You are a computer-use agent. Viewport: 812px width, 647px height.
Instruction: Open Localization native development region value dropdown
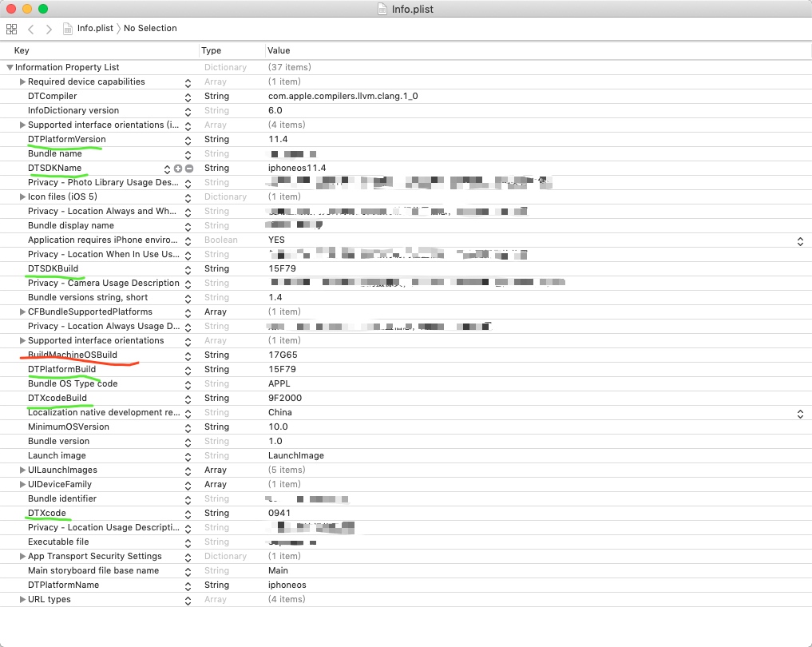(799, 413)
